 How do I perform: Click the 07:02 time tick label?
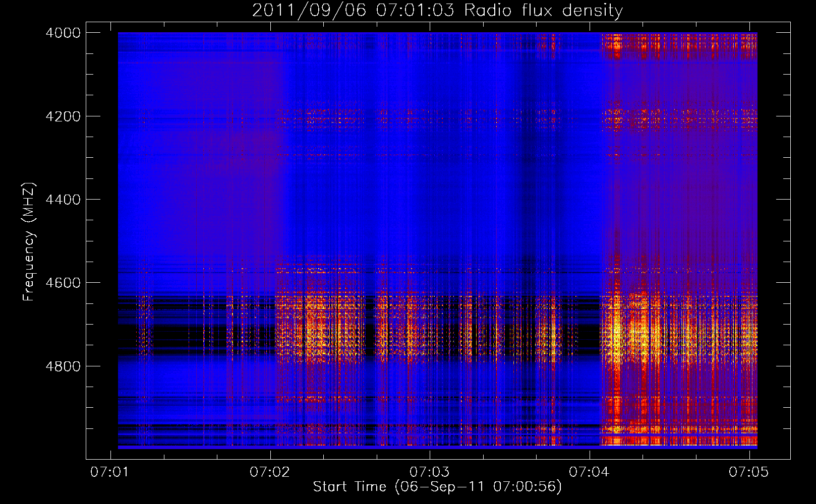(x=270, y=472)
